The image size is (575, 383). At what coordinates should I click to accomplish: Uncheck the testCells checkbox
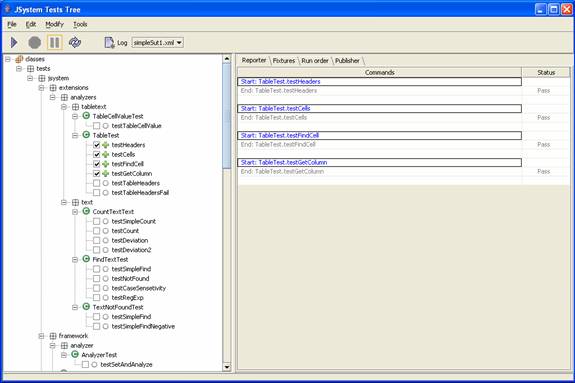pos(96,154)
